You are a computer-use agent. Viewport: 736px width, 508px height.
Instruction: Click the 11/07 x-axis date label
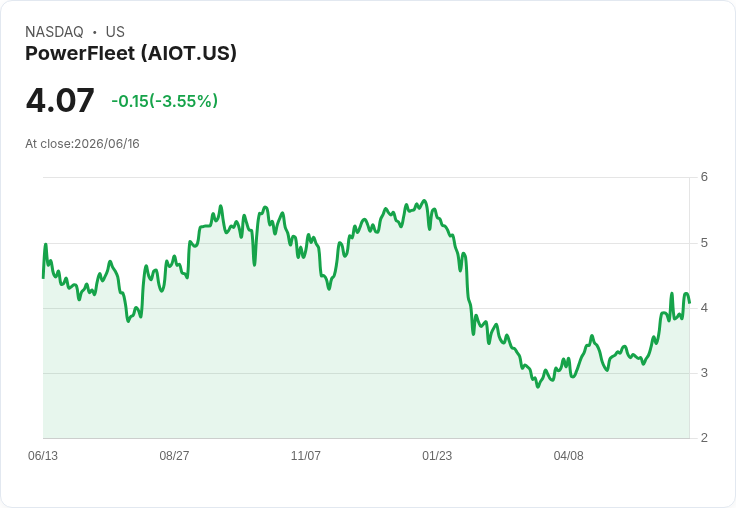pos(306,455)
